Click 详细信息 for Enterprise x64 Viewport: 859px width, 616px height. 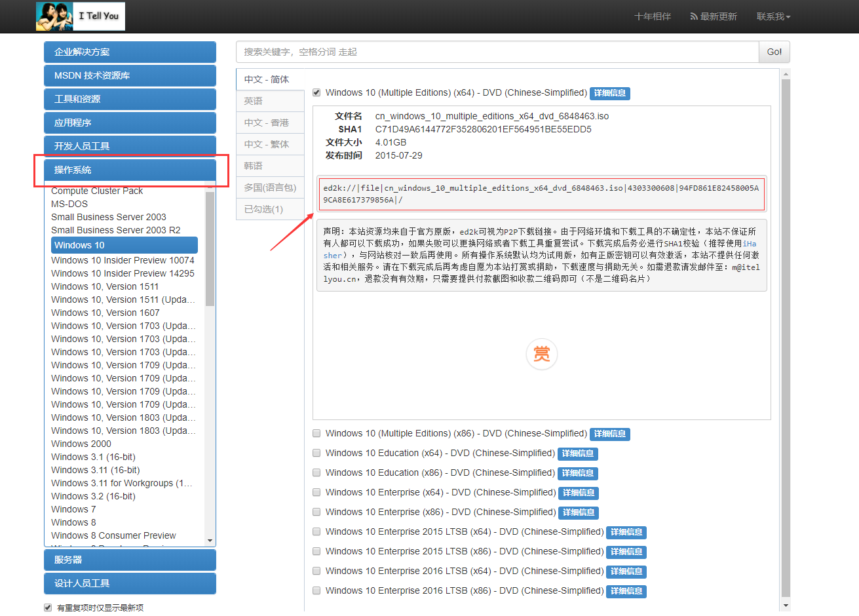[579, 493]
